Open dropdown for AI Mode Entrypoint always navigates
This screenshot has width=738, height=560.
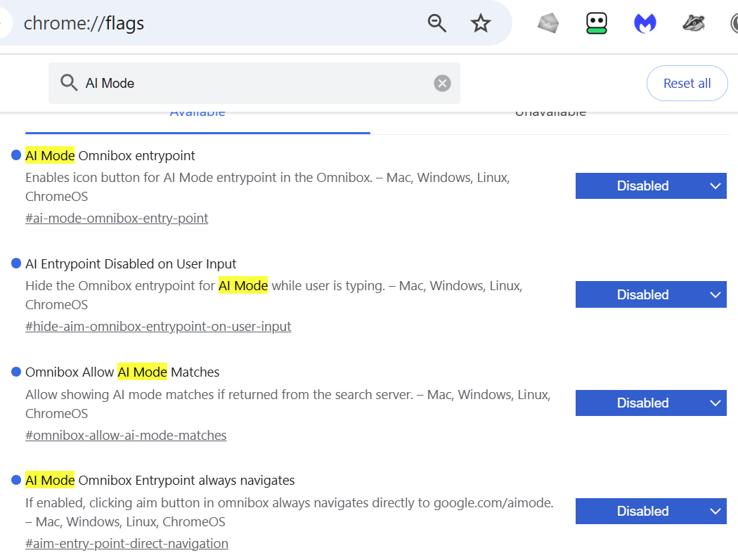click(651, 511)
